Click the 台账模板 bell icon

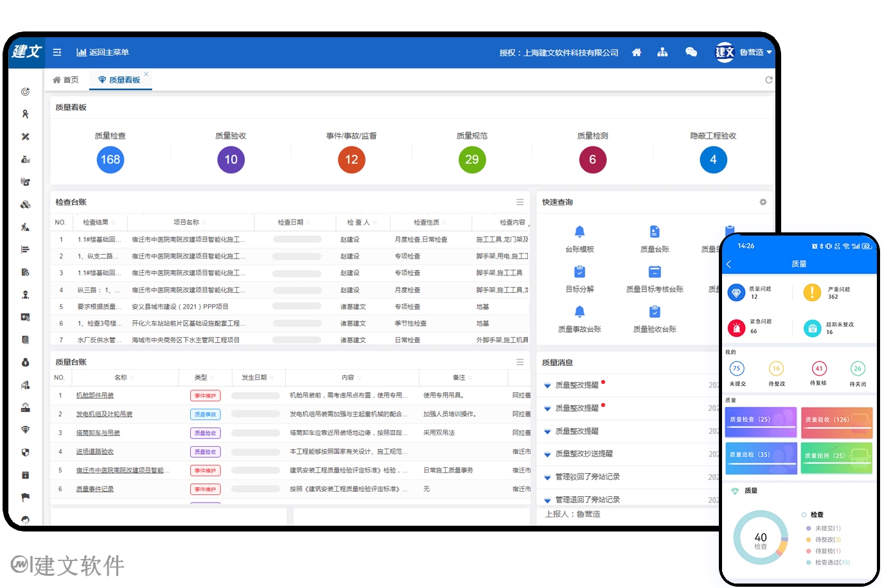point(579,232)
